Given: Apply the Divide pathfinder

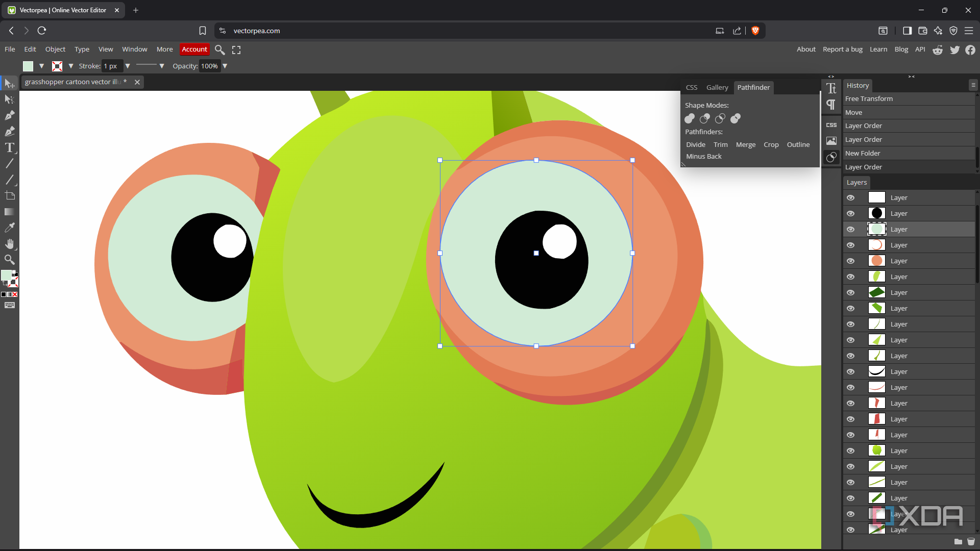Looking at the screenshot, I should pos(696,145).
